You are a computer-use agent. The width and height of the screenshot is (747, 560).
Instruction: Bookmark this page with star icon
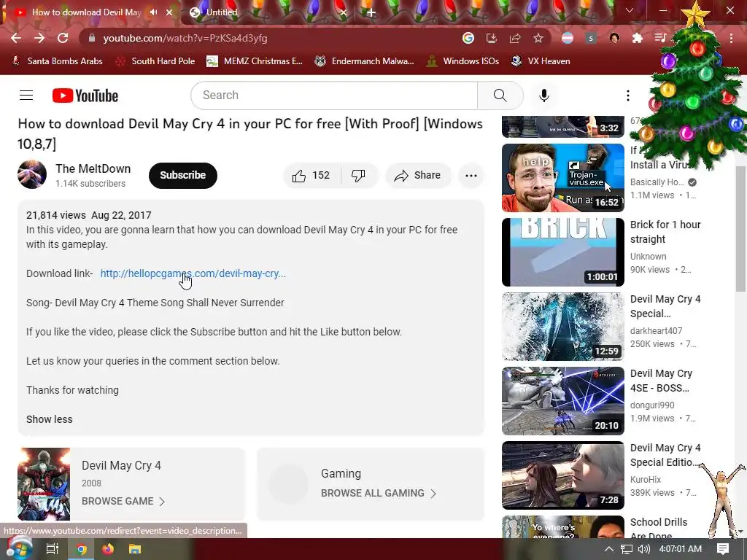pyautogui.click(x=538, y=38)
